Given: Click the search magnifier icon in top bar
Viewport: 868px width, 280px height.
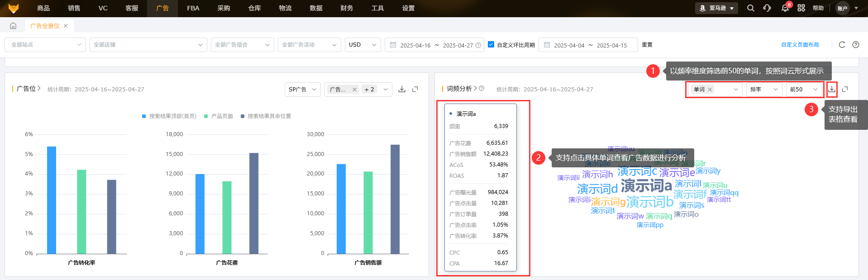Looking at the screenshot, I should (750, 8).
